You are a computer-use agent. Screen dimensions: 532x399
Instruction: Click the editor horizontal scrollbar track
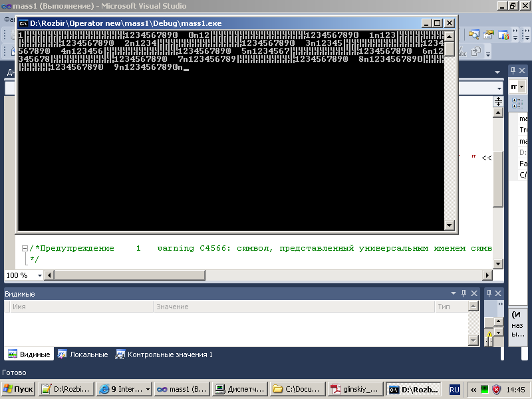pyautogui.click(x=266, y=275)
